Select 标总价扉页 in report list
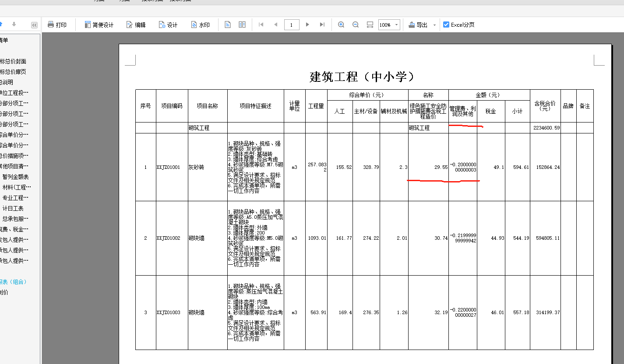Viewport: 624px width, 364px height. pos(13,72)
